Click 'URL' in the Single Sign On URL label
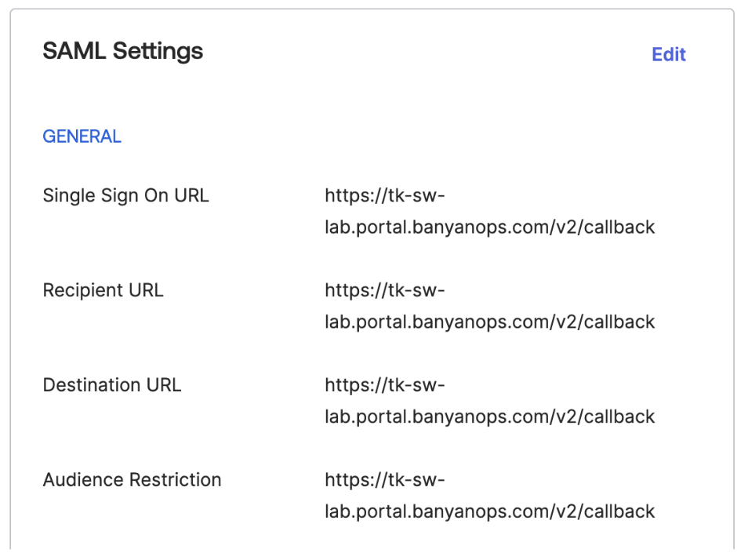This screenshot has height=560, width=737. pyautogui.click(x=191, y=195)
